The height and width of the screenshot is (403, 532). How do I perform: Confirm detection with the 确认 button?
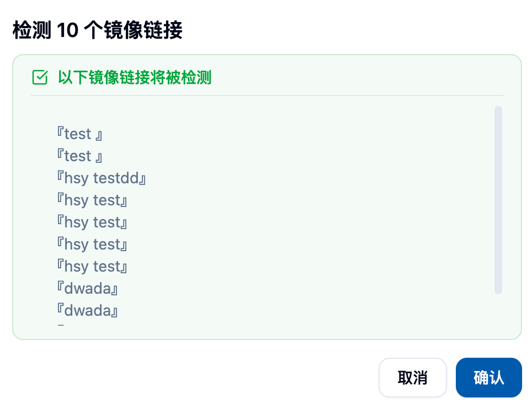click(488, 378)
